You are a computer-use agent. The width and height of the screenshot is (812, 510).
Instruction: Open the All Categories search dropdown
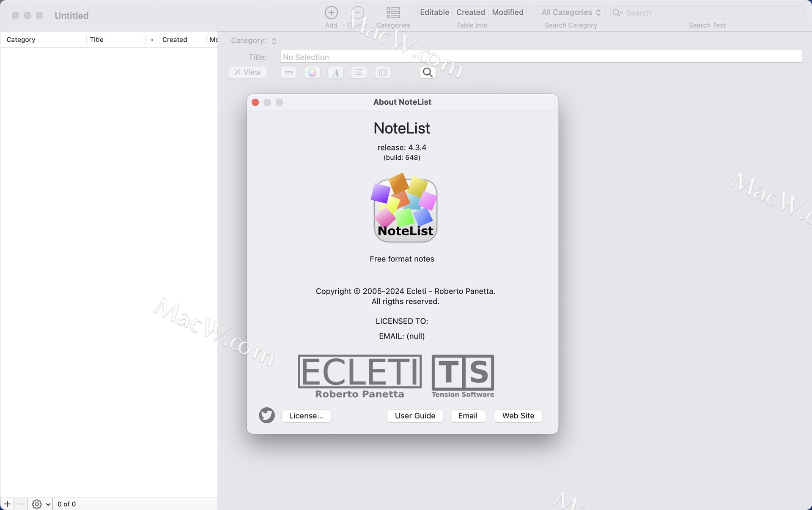(x=571, y=13)
